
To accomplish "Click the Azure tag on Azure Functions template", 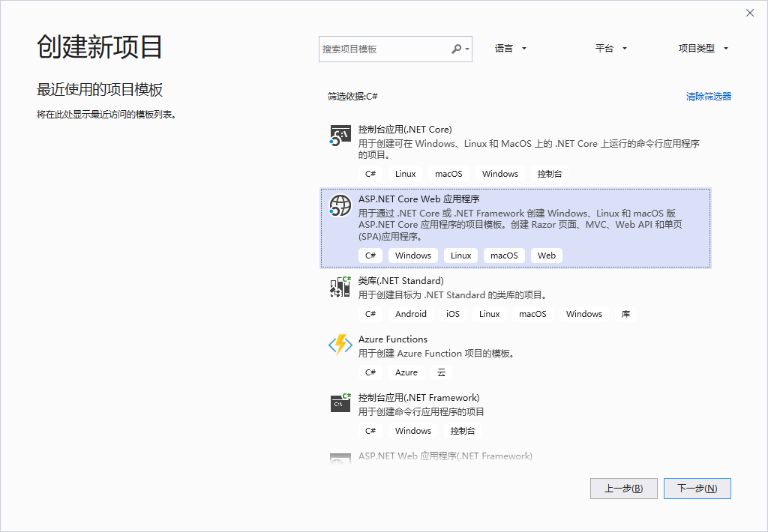I will click(406, 372).
